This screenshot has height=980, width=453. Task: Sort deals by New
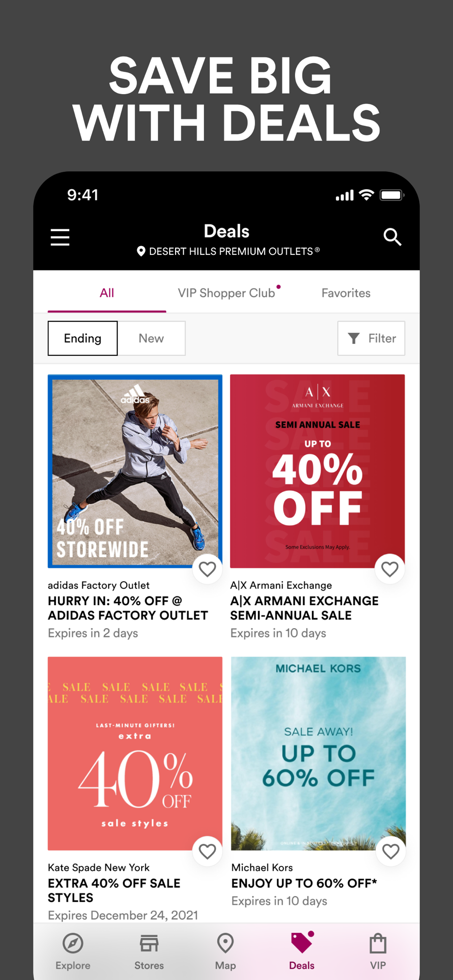151,338
